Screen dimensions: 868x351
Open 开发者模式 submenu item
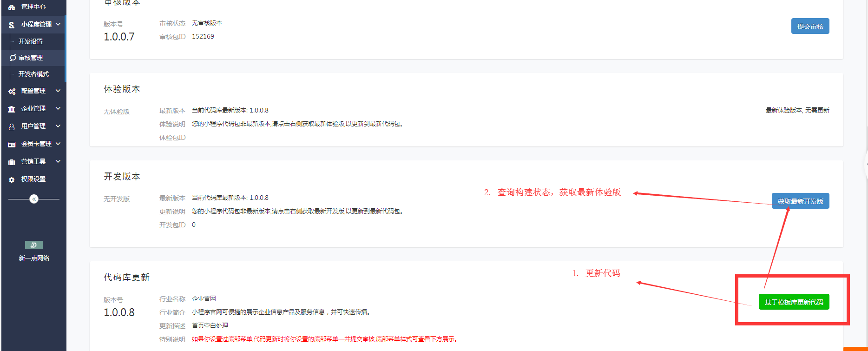(x=33, y=74)
